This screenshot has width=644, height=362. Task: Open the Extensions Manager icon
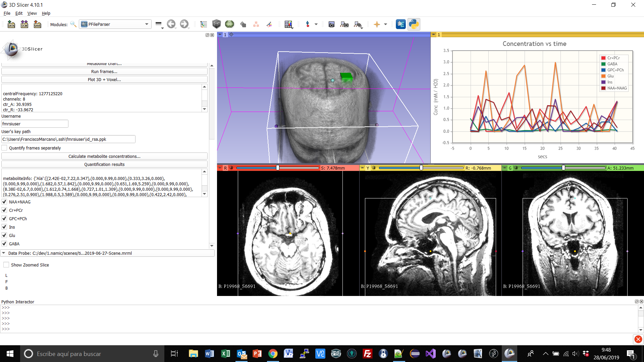pyautogui.click(x=400, y=24)
